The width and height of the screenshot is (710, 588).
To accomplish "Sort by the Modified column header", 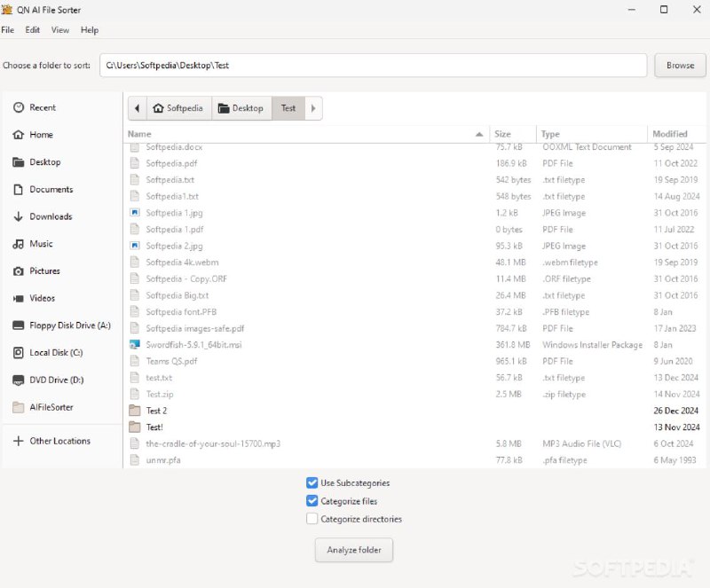I will pos(677,134).
